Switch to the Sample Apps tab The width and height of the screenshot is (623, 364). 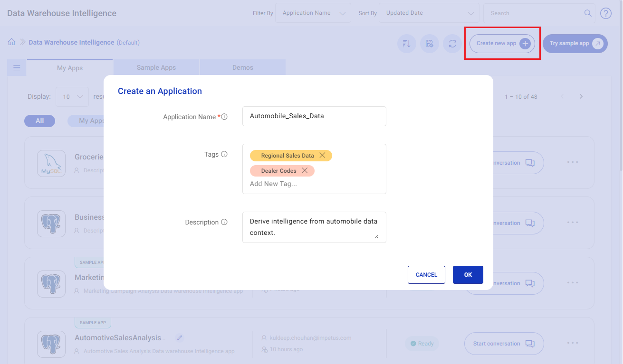(x=156, y=67)
